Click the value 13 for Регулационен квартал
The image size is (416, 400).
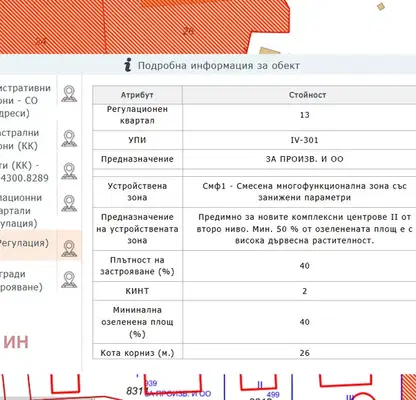[305, 115]
